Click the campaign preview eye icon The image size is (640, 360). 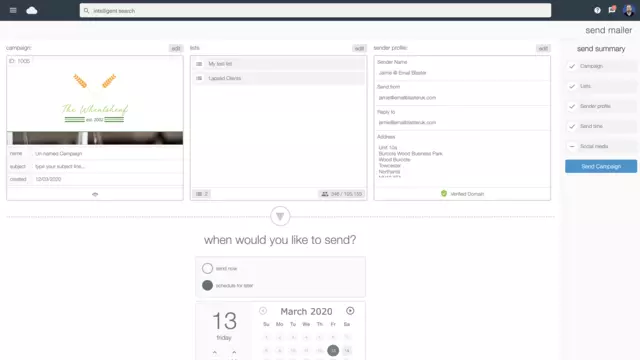(x=95, y=194)
